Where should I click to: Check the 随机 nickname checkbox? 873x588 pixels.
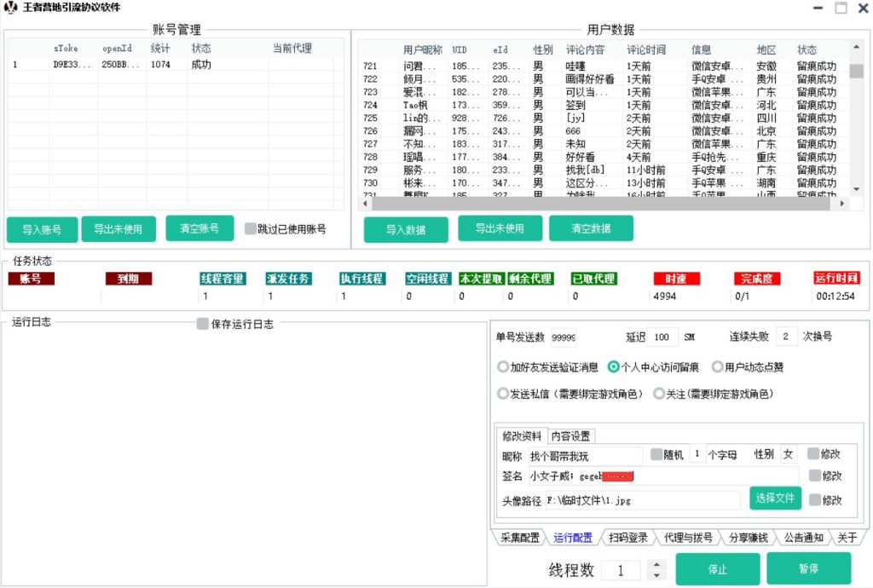pos(656,454)
